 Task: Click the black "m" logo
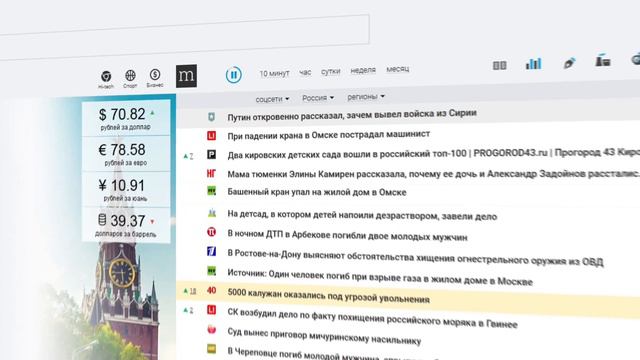coord(187,76)
